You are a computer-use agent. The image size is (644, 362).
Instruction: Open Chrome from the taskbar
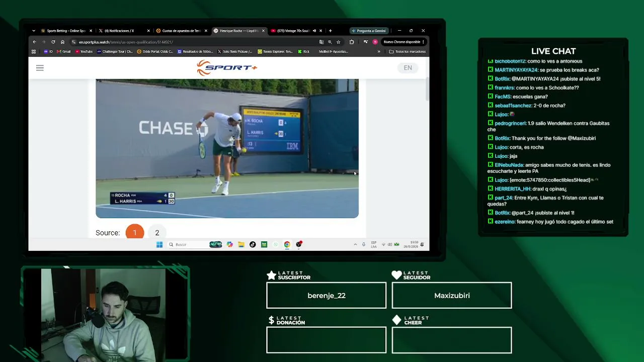pos(287,244)
